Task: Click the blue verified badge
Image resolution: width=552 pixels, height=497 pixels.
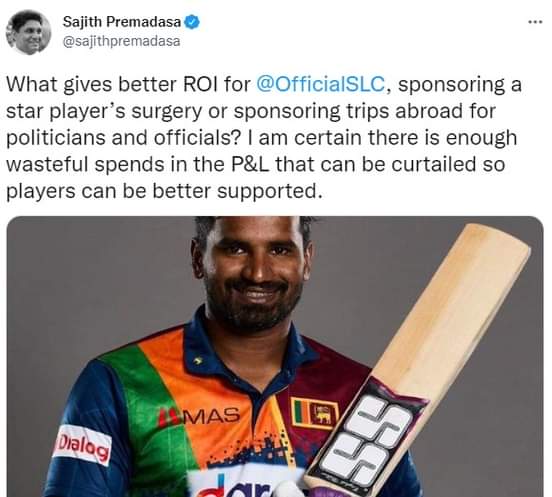Action: coord(193,22)
